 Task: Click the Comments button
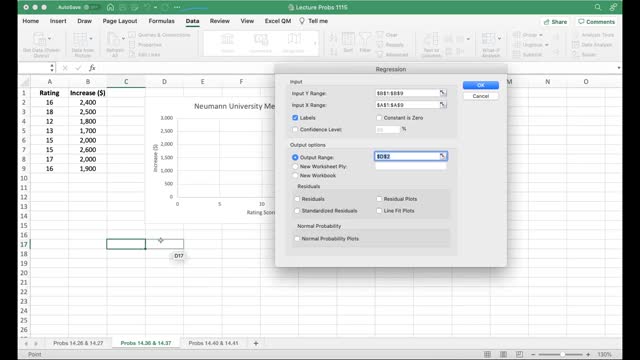596,22
